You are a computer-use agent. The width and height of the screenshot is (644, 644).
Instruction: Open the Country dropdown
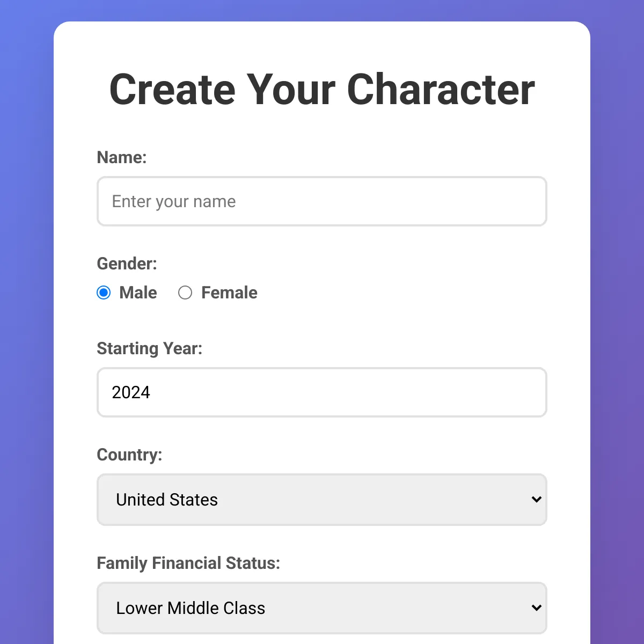[x=322, y=500]
